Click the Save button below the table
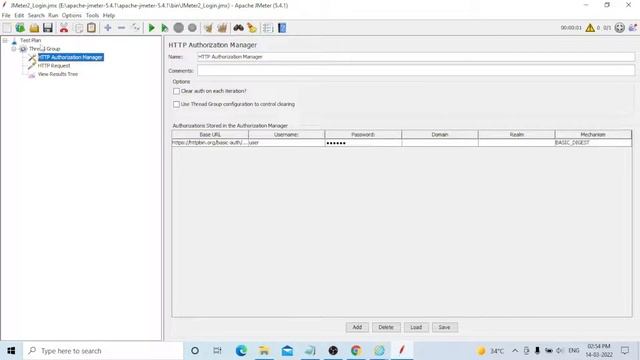Viewport: 640px width, 360px height. [444, 327]
